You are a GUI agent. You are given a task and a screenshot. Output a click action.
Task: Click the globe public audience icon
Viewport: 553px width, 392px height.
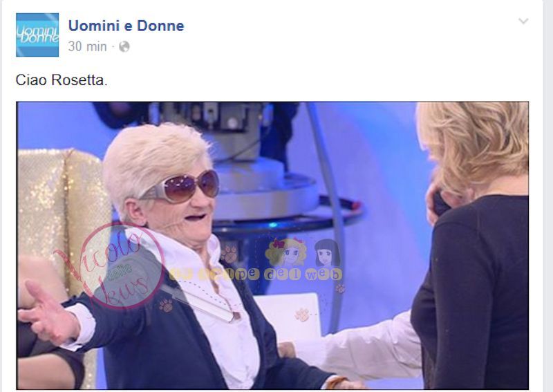tap(124, 46)
